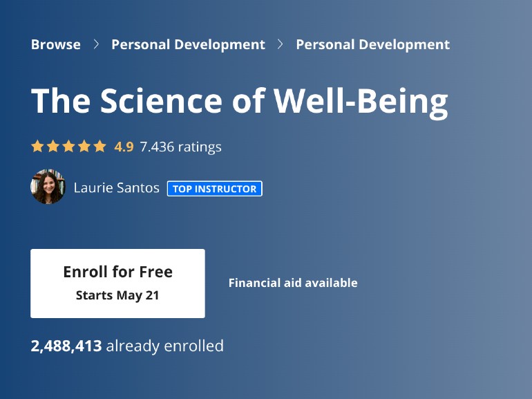Click the course title The Science of Well-Being

coord(239,101)
